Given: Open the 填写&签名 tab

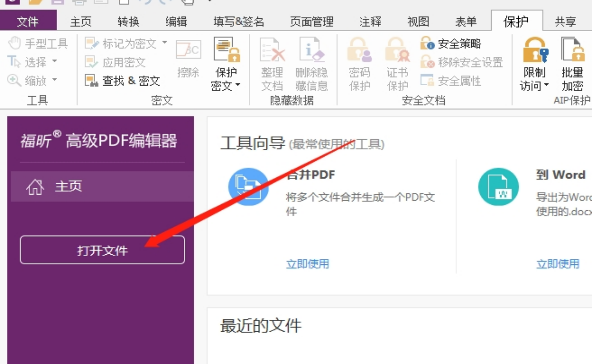Looking at the screenshot, I should point(239,21).
